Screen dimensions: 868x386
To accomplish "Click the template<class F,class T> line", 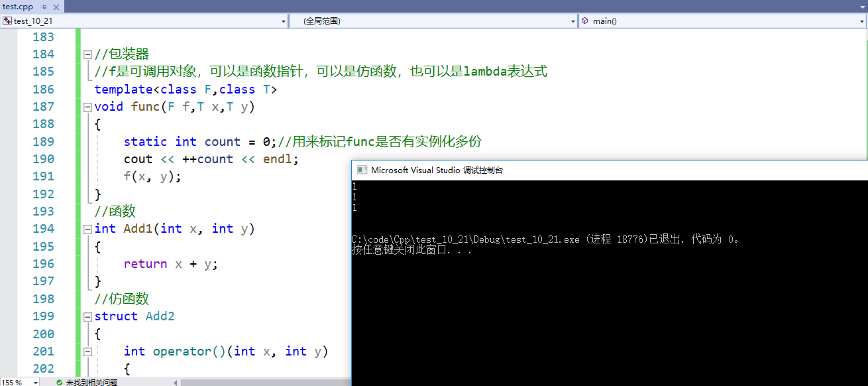I will point(186,89).
